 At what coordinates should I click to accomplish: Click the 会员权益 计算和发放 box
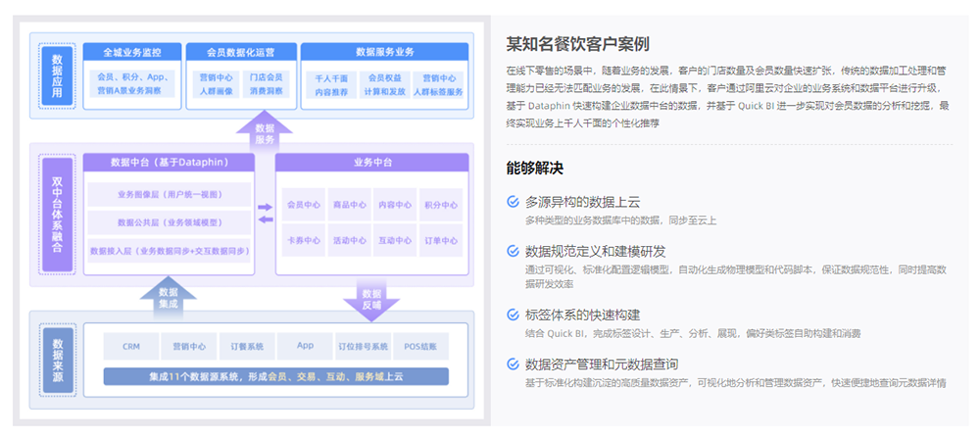click(385, 84)
